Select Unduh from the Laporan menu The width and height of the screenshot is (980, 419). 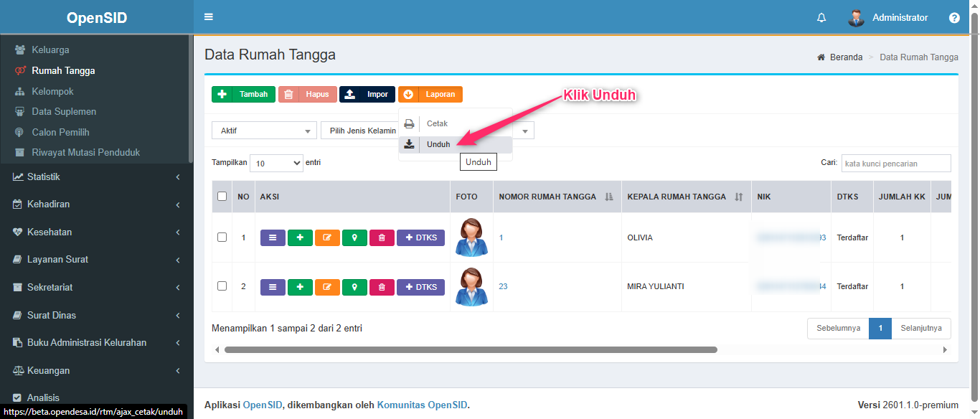[438, 144]
